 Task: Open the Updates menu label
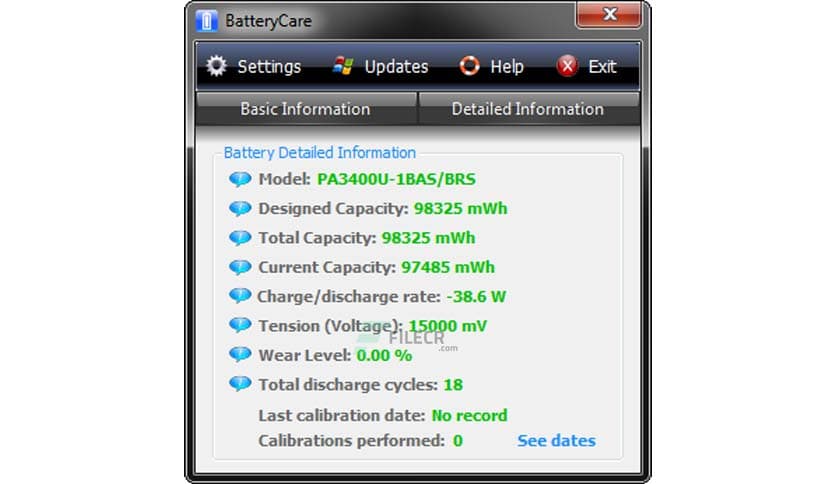396,67
